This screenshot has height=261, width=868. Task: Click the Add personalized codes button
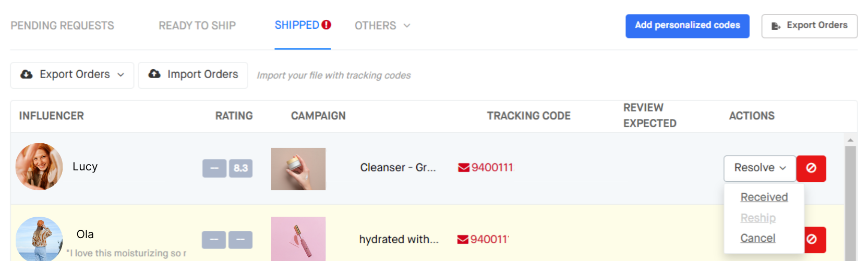click(x=688, y=26)
